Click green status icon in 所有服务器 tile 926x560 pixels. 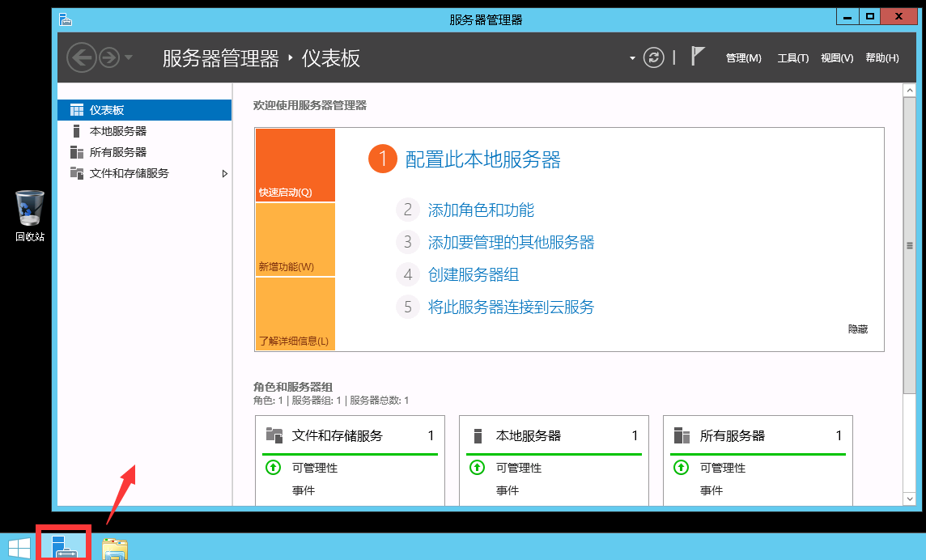[x=681, y=468]
